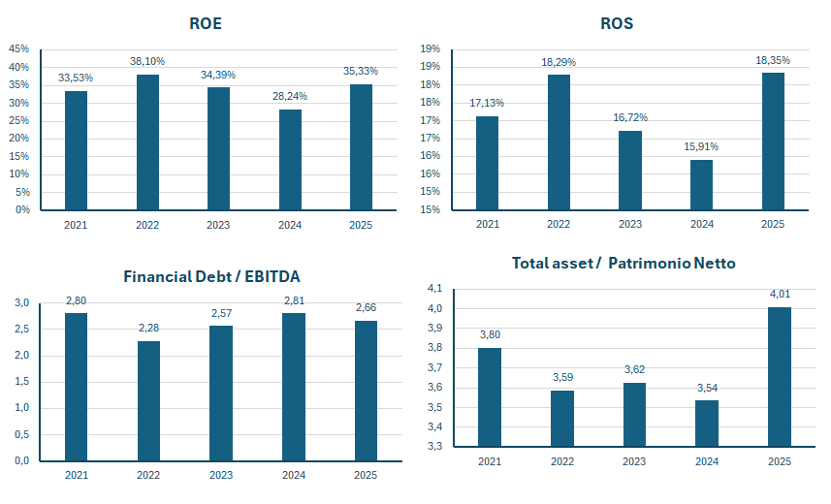Select the 2025 bar in Financial Debt chart
Image resolution: width=831 pixels, height=504 pixels.
[x=366, y=390]
